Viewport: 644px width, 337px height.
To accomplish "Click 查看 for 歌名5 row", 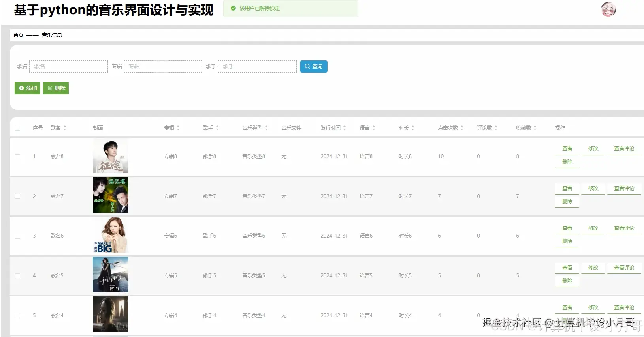I will (567, 268).
